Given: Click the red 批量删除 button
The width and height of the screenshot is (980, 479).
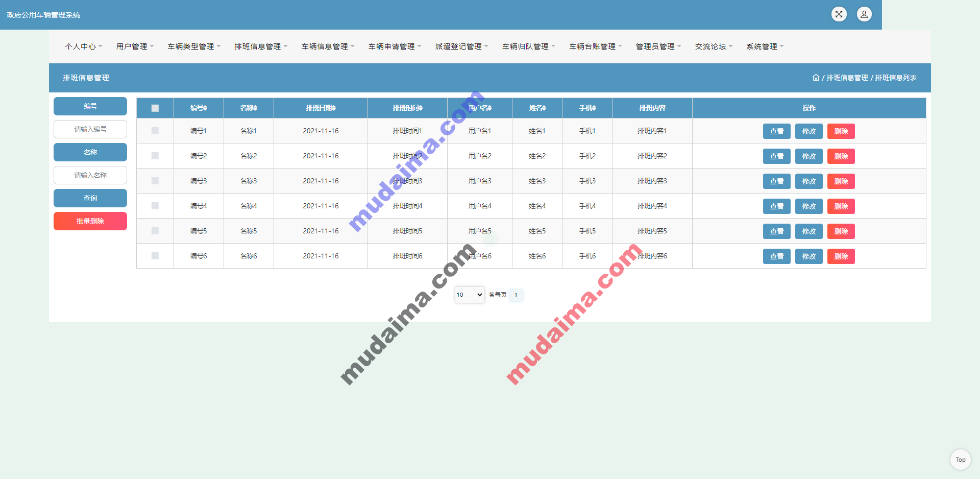Looking at the screenshot, I should (x=90, y=221).
